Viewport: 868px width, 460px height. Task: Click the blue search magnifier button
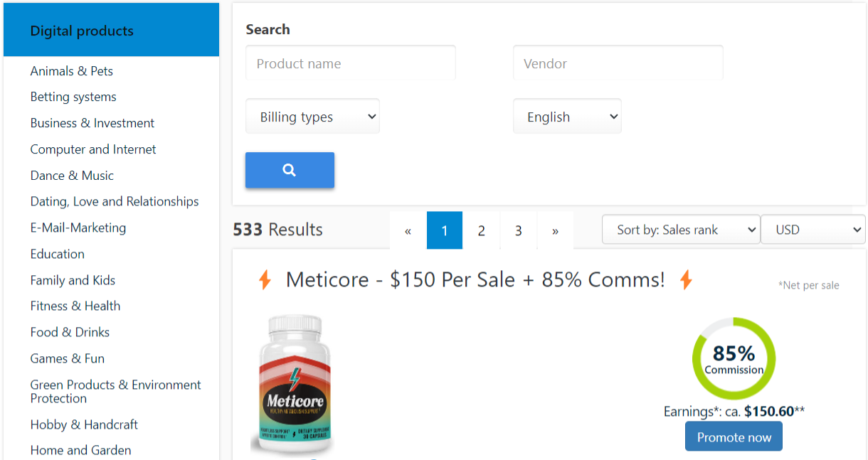pyautogui.click(x=290, y=170)
